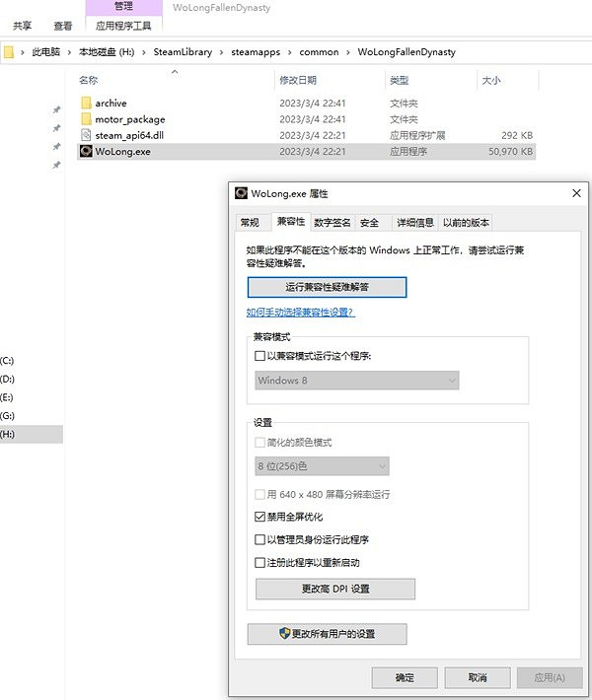592x700 pixels.
Task: Click 运行兼容性疑难解答 button
Action: (x=327, y=287)
